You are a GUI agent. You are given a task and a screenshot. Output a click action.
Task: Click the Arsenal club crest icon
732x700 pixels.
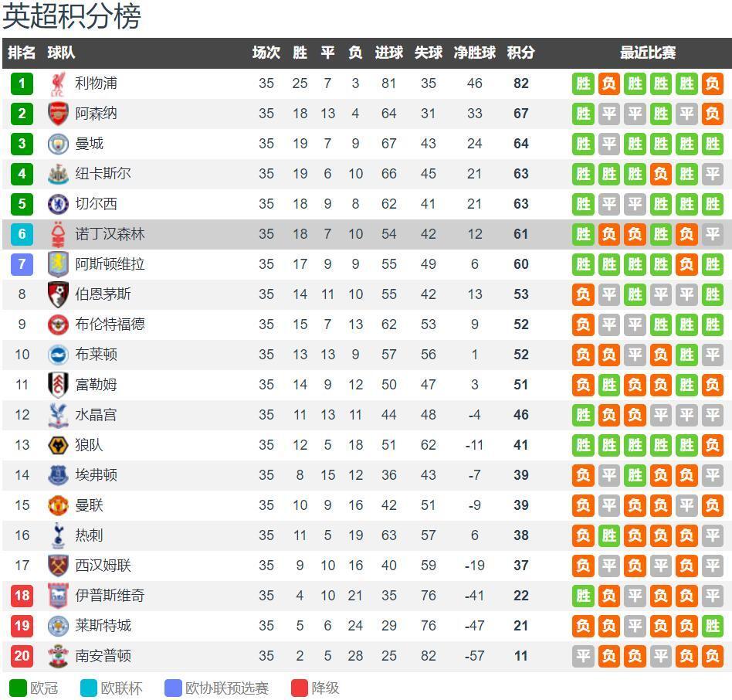58,114
